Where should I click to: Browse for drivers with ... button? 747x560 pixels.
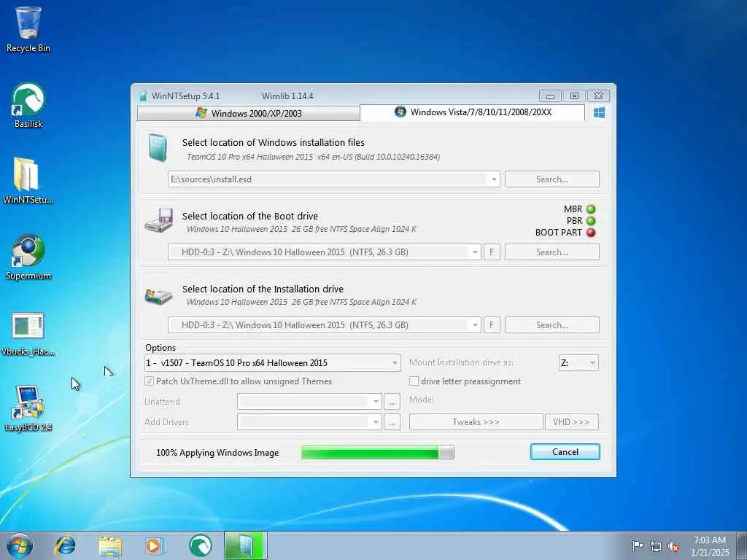pos(392,422)
